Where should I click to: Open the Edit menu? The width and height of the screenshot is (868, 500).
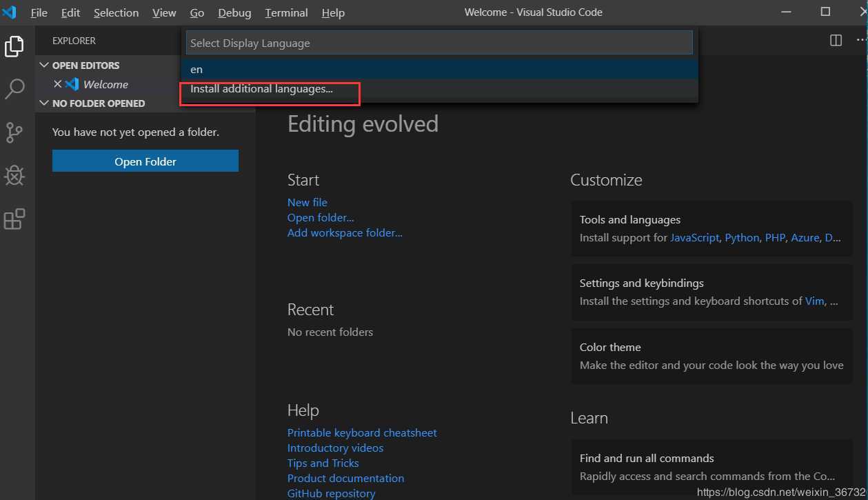click(70, 13)
